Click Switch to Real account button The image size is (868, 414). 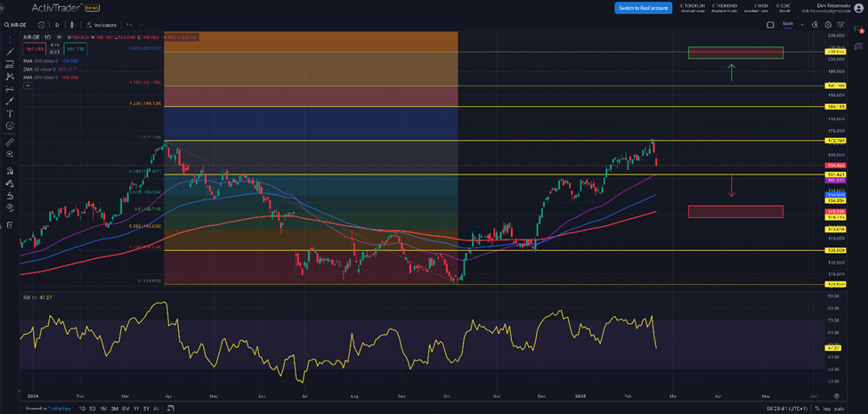tap(643, 8)
